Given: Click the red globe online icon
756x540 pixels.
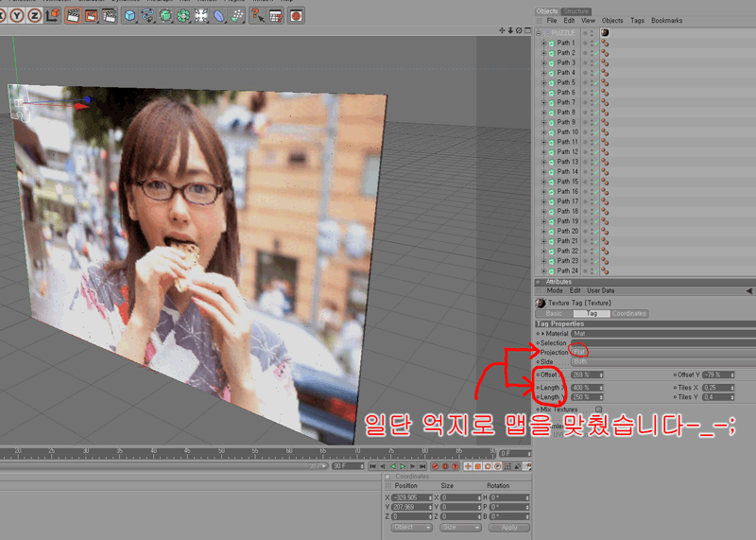Looking at the screenshot, I should [296, 16].
